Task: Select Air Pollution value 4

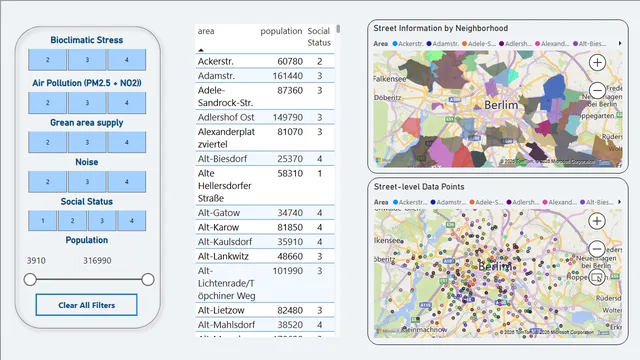Action: [127, 102]
